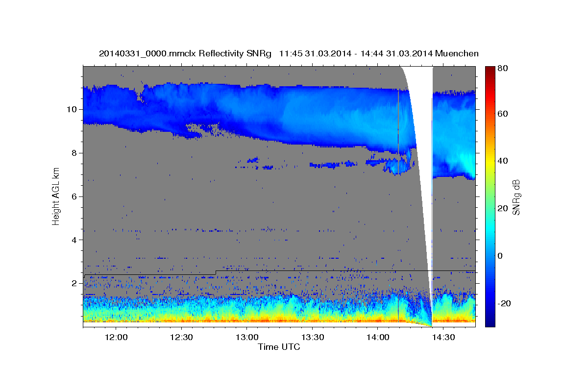Screen dimensions: 588x392
Task: Click the 13:30 time tick label
Action: (313, 337)
